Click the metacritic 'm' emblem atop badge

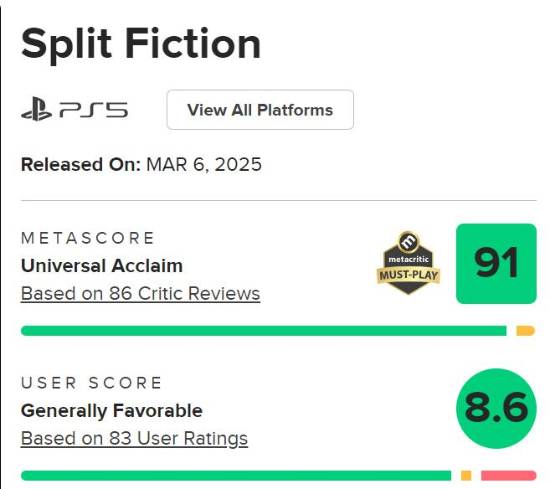408,241
